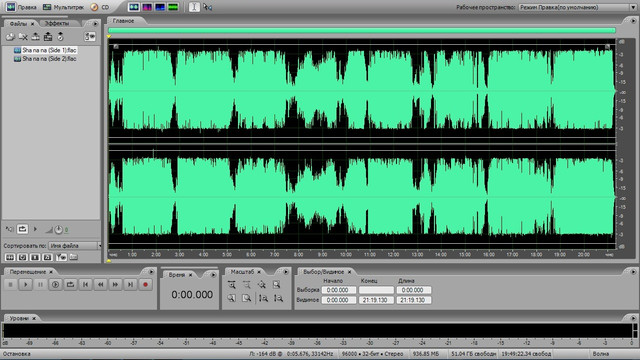
Task: Close the Файлы panel tab
Action: click(33, 24)
